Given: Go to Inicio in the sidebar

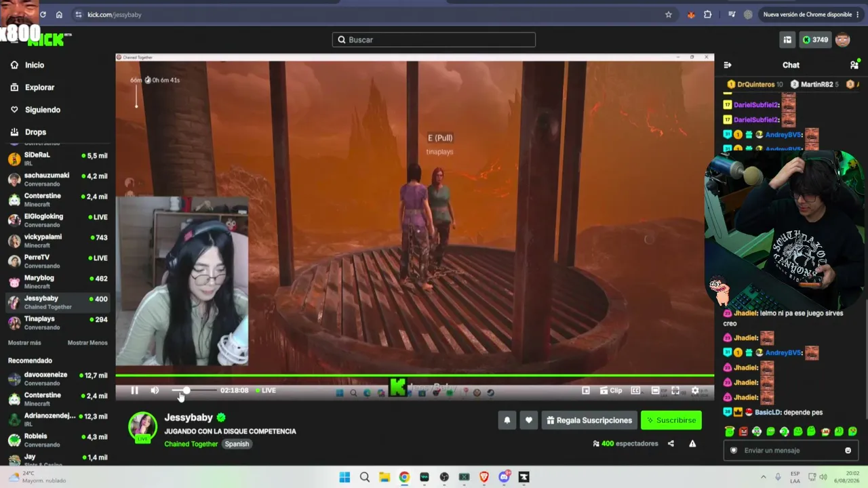Looking at the screenshot, I should click(x=27, y=65).
